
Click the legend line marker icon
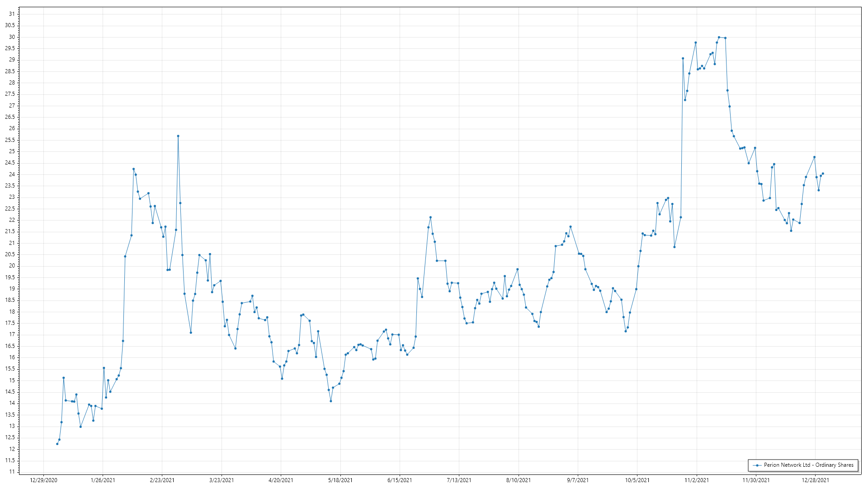757,465
